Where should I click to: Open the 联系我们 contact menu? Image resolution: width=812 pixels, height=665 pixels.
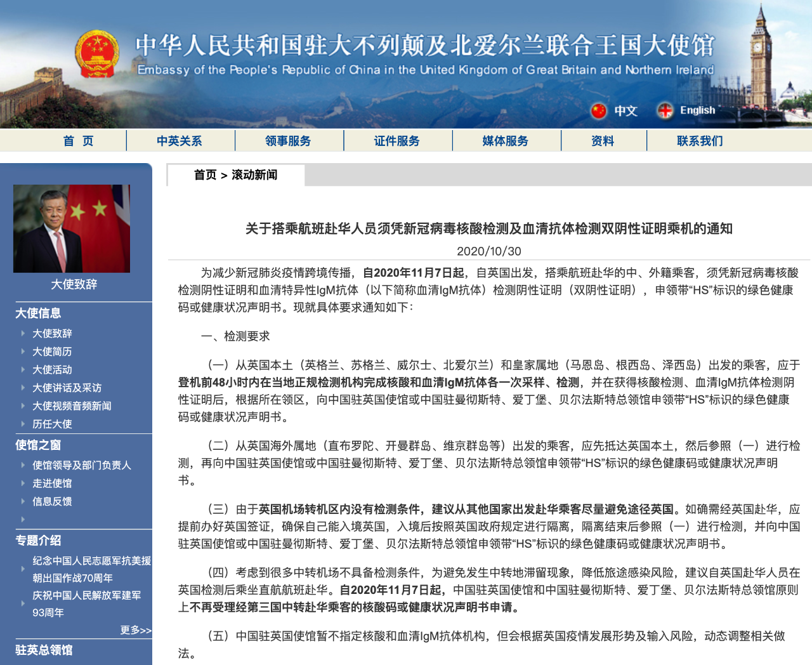point(700,141)
